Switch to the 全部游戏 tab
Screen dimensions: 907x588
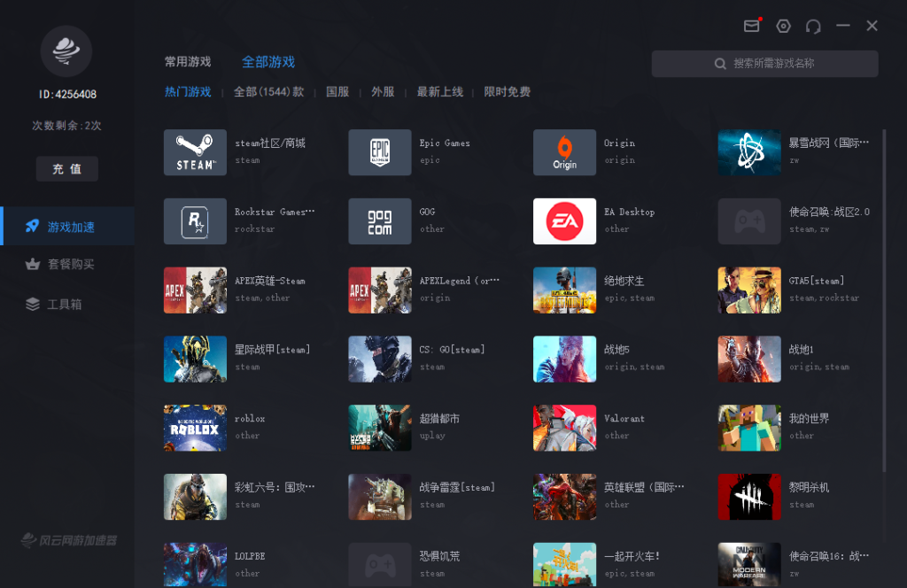click(x=268, y=62)
